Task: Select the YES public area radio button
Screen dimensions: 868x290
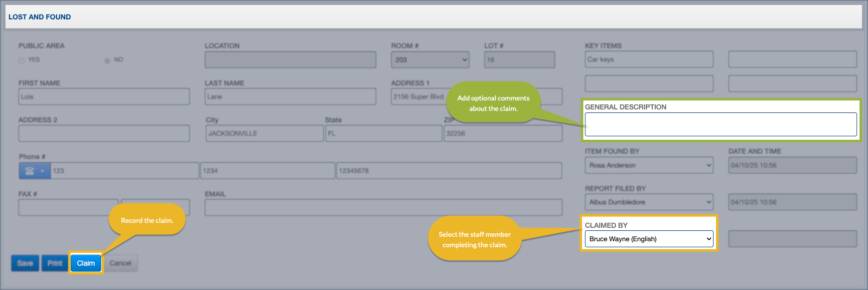Action: pos(21,61)
